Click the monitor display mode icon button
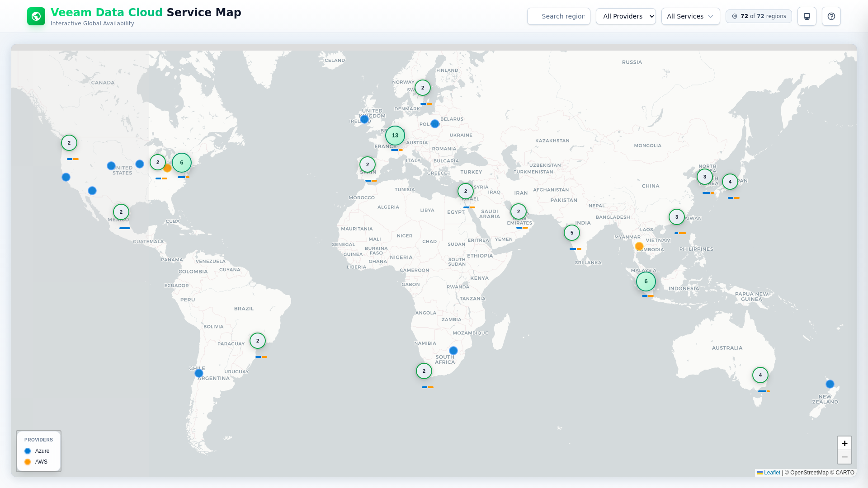This screenshot has width=868, height=488. pos(807,16)
